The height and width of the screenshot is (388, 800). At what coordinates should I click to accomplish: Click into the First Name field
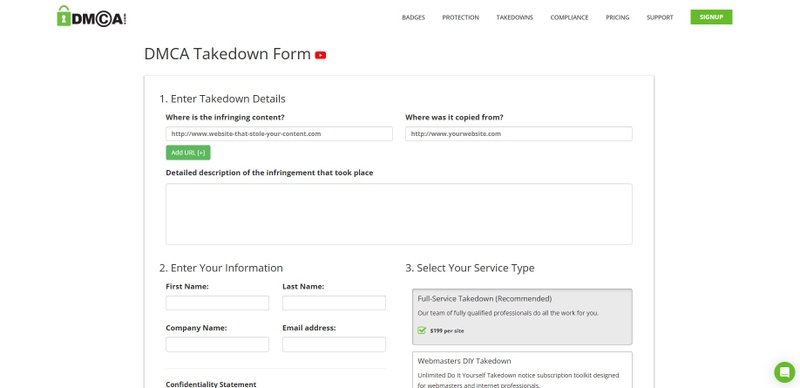click(217, 303)
